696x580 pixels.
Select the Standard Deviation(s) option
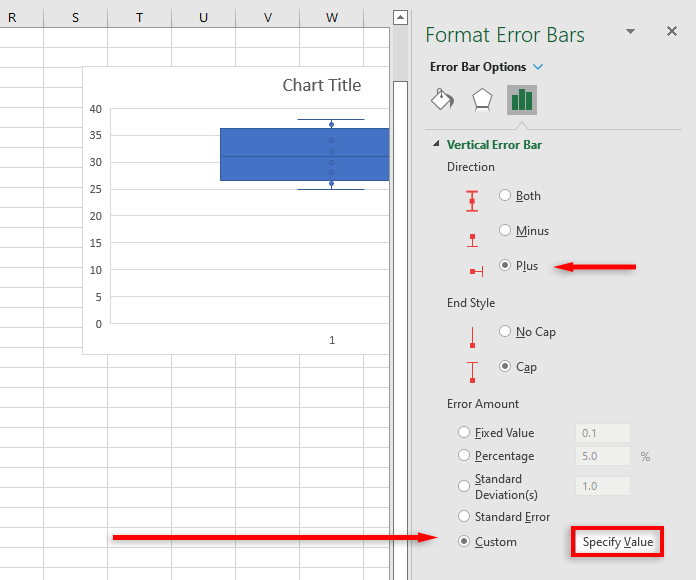coord(464,486)
